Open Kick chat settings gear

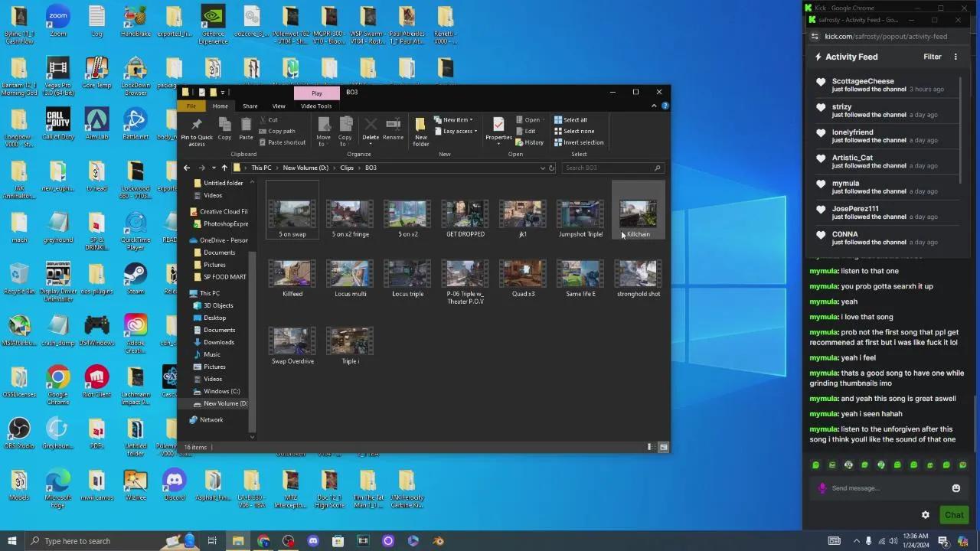pyautogui.click(x=925, y=515)
